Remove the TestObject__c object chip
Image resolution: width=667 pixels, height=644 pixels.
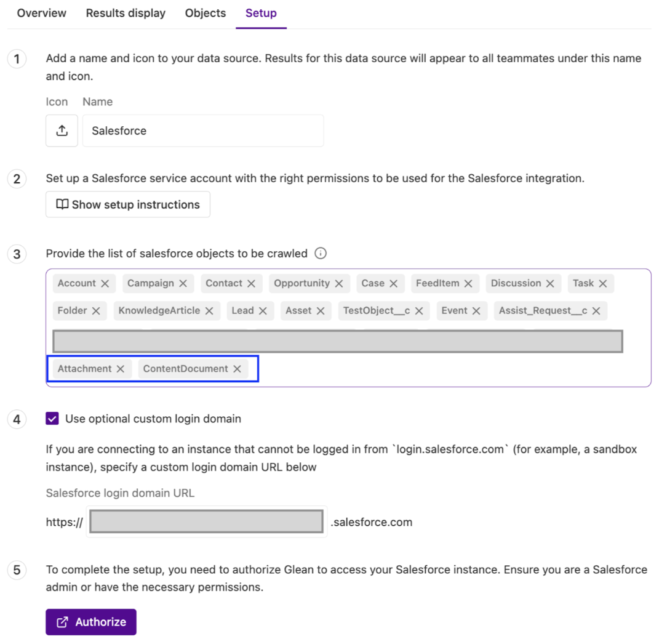(x=418, y=311)
